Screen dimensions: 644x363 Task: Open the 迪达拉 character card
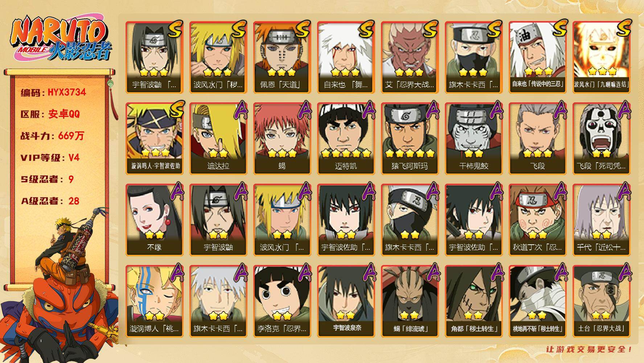coord(218,138)
